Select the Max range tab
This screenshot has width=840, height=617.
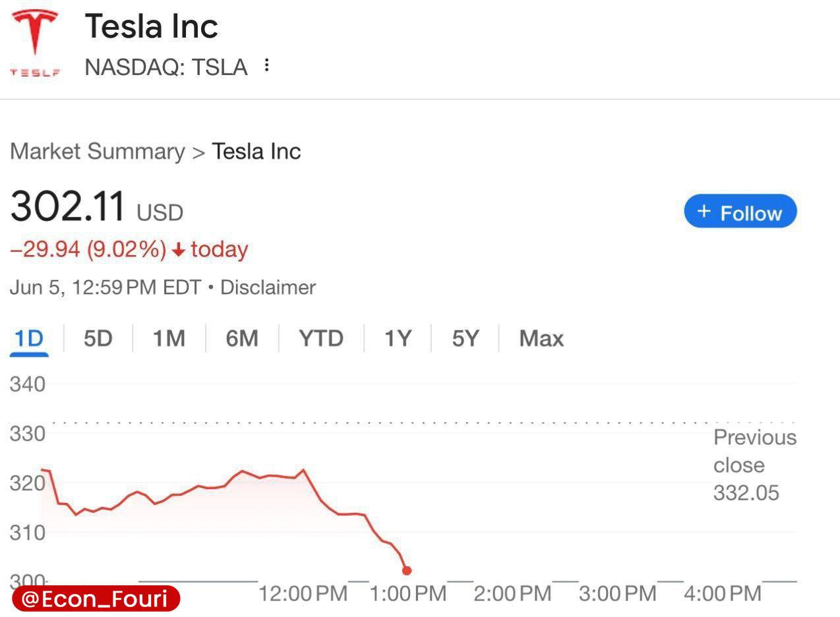pos(541,339)
